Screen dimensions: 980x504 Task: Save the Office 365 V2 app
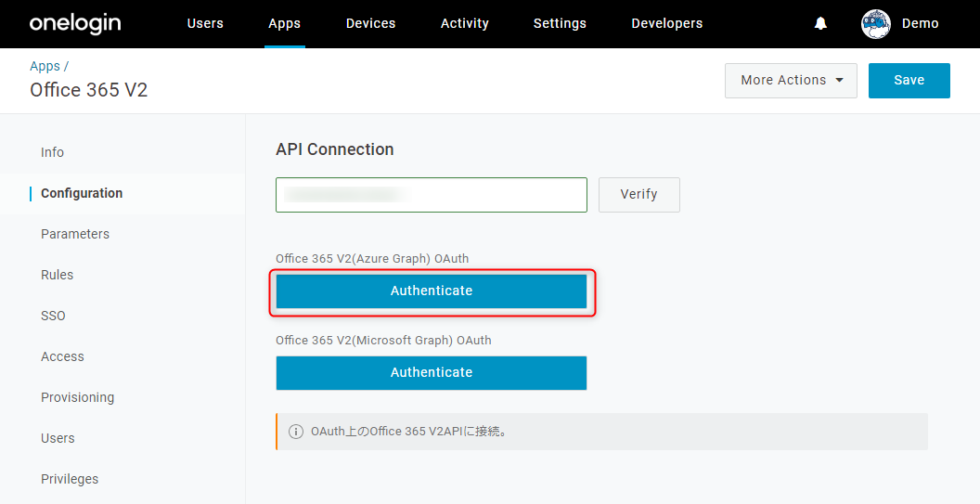coord(909,80)
